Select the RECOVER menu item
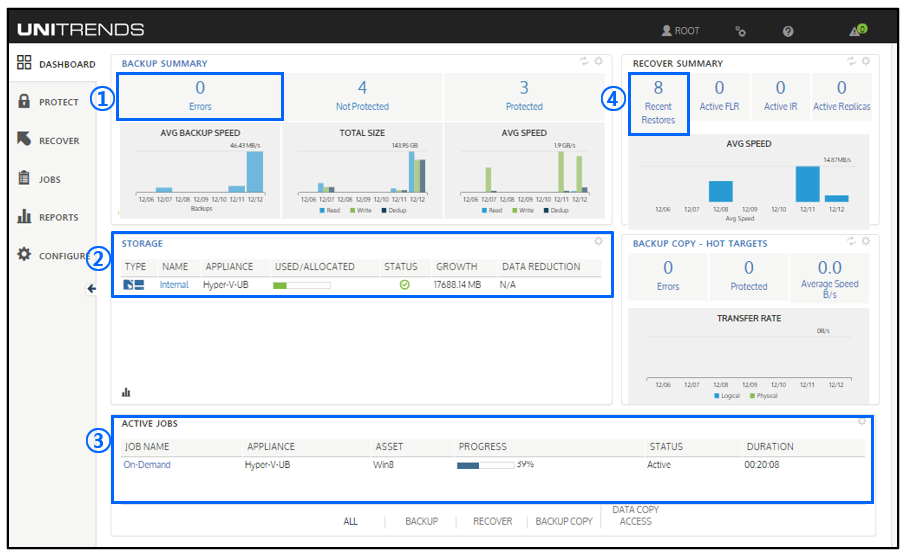The width and height of the screenshot is (907, 559). tap(59, 141)
